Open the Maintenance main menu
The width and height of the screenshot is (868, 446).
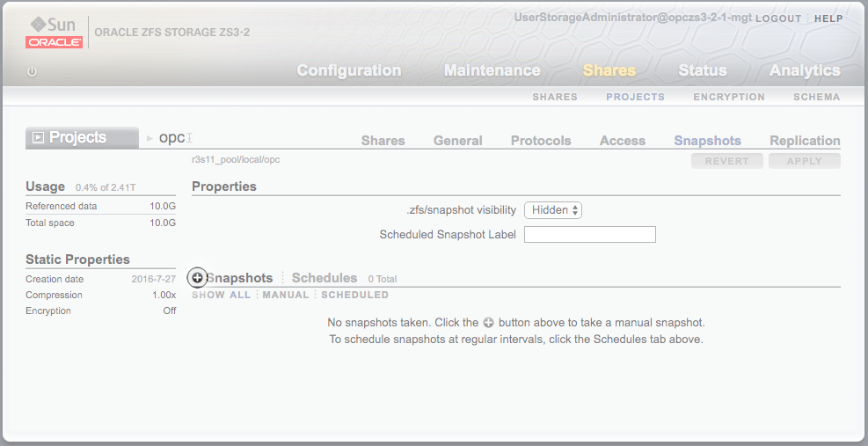point(492,70)
